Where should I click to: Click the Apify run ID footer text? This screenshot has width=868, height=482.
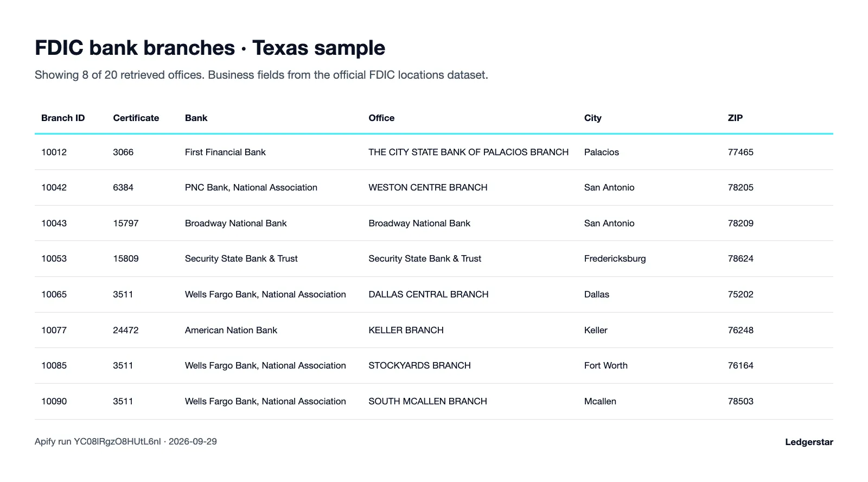click(x=126, y=441)
